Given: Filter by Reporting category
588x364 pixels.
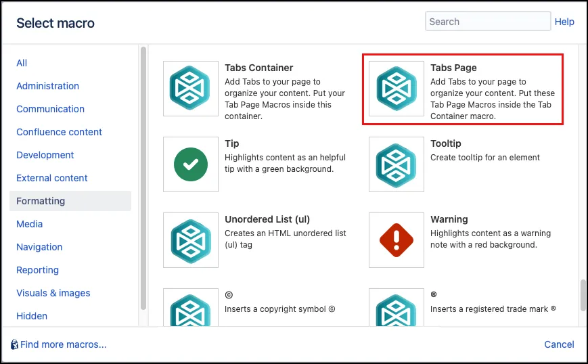Looking at the screenshot, I should pos(37,270).
